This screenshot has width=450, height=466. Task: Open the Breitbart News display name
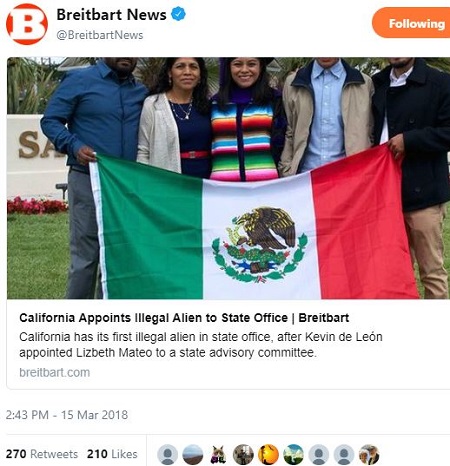111,15
